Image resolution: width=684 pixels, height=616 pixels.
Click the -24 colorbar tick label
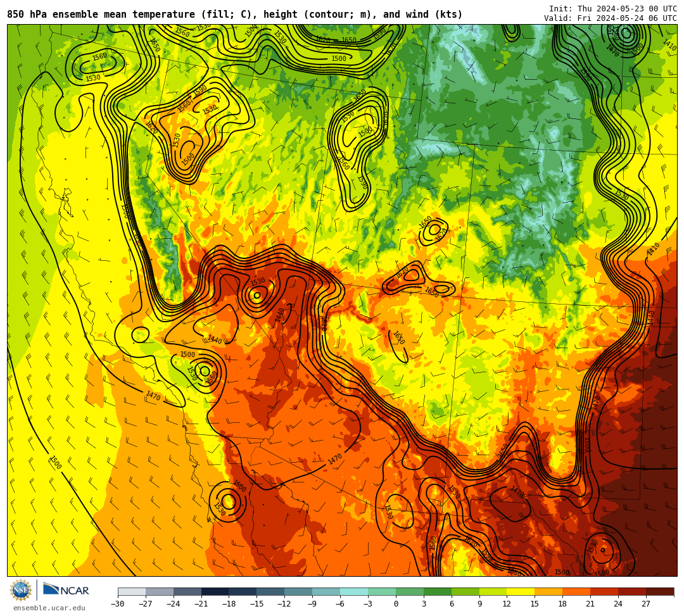174,604
